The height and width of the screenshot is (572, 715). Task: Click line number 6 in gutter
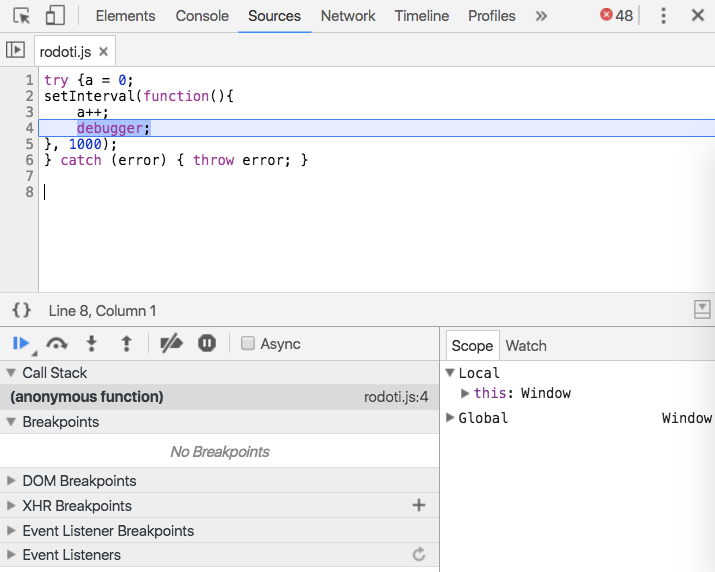click(30, 160)
